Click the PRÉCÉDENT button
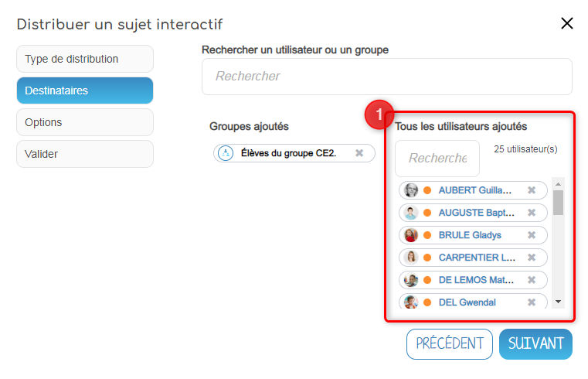588x379 pixels. click(x=450, y=343)
